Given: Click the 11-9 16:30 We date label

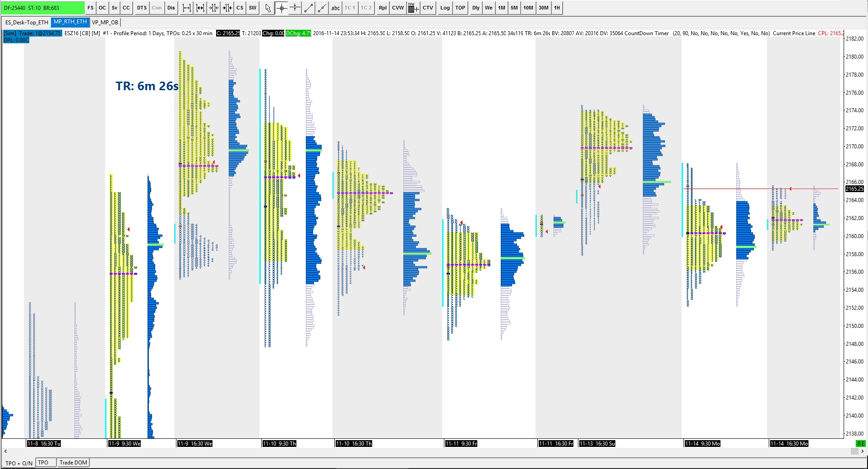Looking at the screenshot, I should (x=195, y=444).
